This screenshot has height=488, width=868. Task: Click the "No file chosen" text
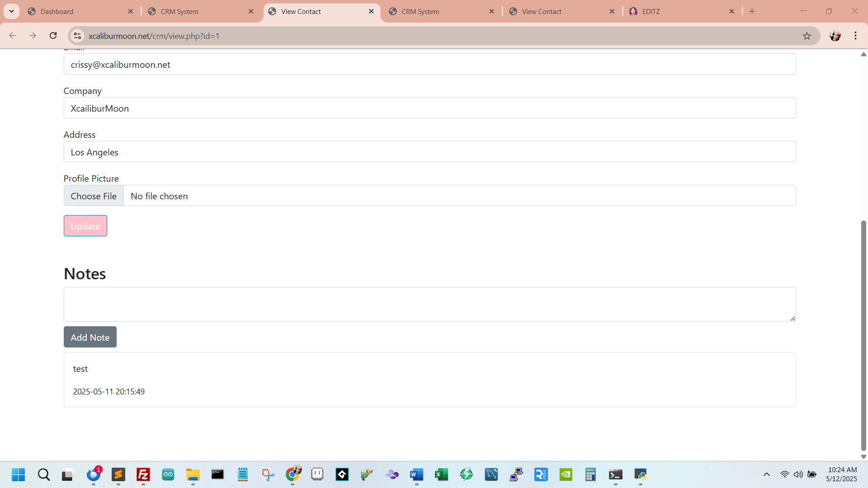(159, 196)
